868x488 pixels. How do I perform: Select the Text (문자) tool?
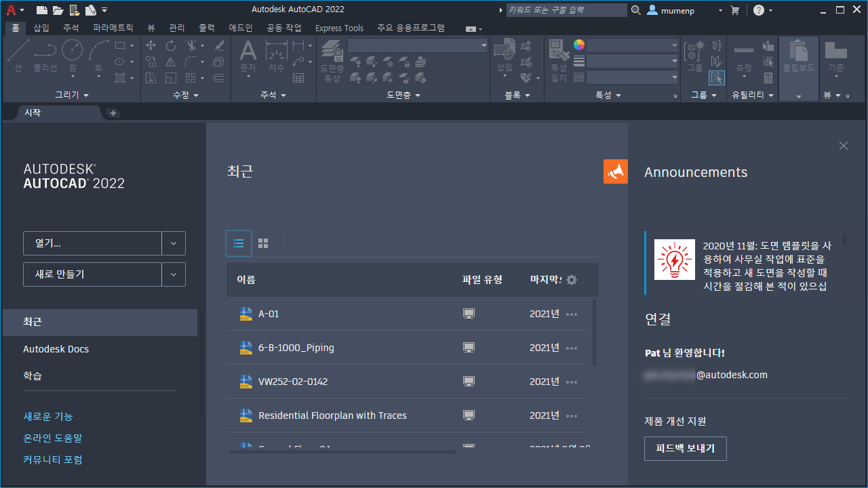coord(248,56)
